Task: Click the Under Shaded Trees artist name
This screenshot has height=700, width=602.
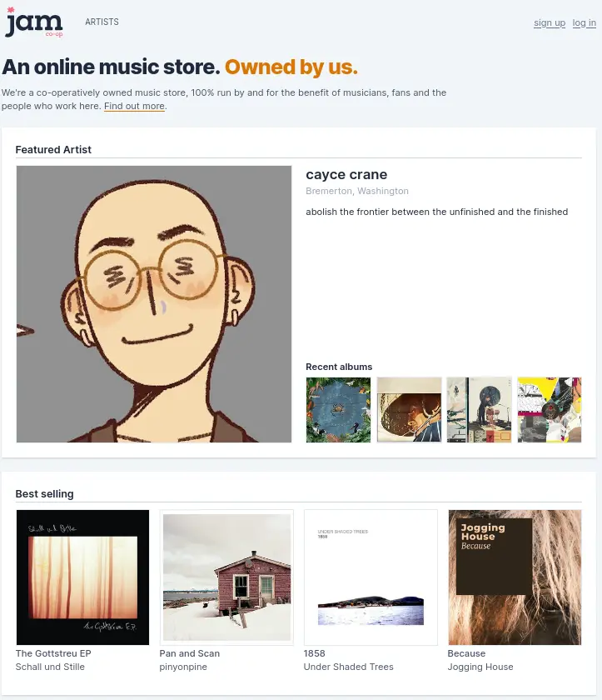Action: pyautogui.click(x=348, y=667)
